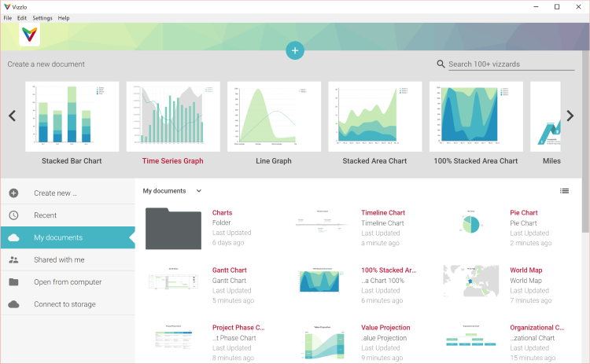590x364 pixels.
Task: Open the Charts folder icon
Action: point(174,228)
